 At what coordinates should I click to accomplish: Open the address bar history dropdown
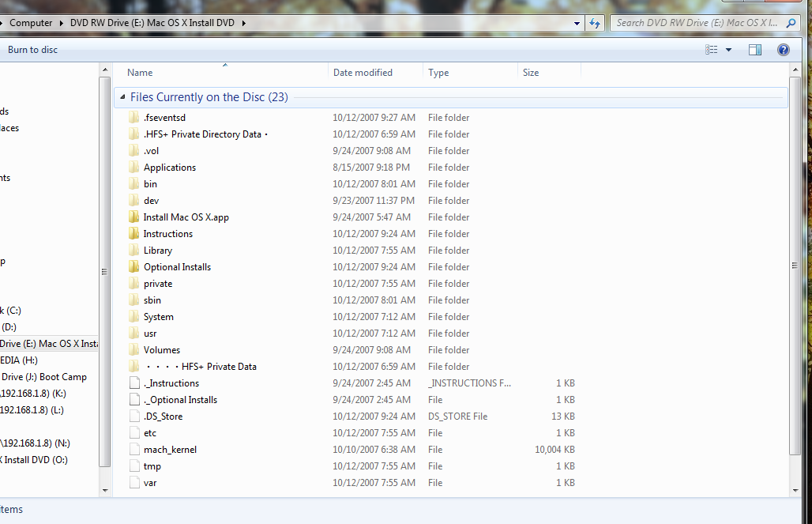[578, 23]
